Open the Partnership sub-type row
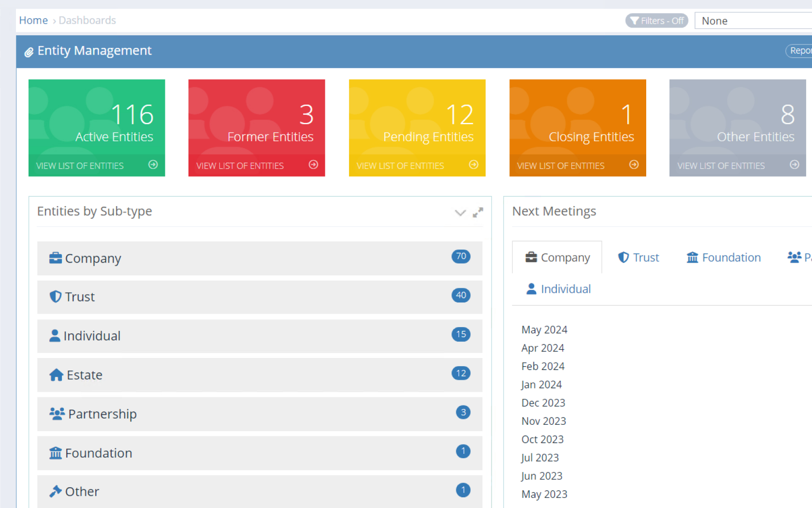812x508 pixels. coord(260,414)
